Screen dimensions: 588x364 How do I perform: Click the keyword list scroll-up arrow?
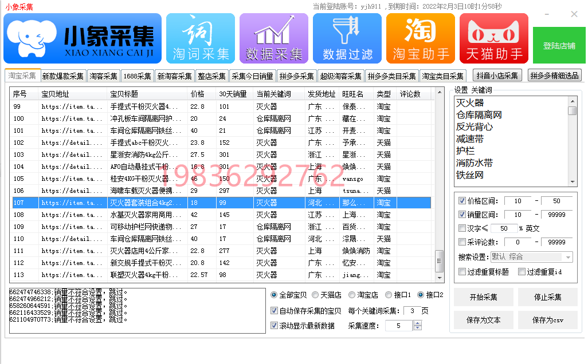pos(573,101)
